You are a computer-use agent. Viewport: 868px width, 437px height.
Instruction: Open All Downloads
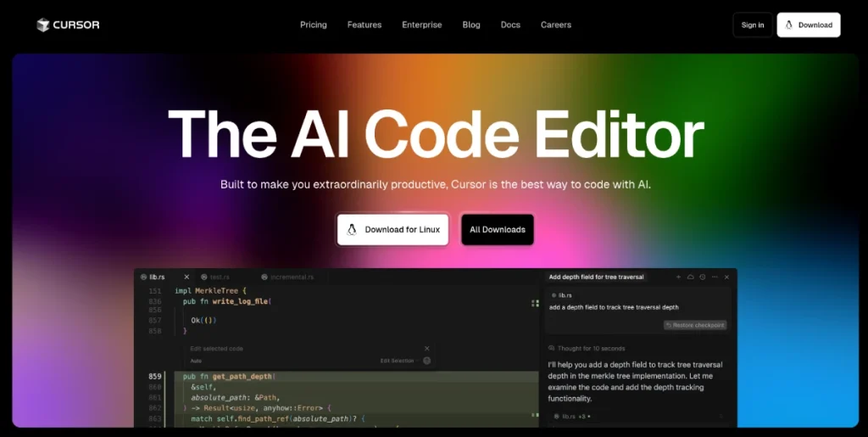point(497,229)
